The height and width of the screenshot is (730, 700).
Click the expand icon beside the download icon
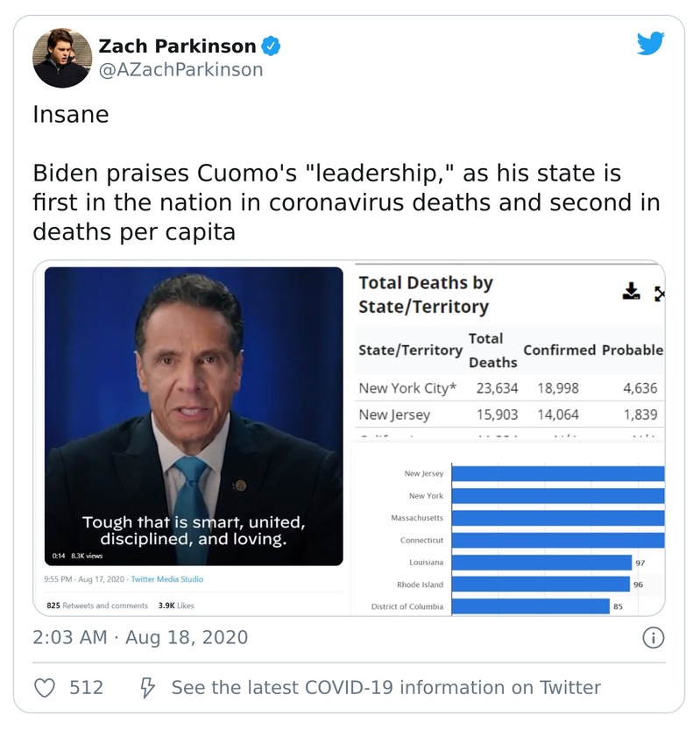(659, 293)
